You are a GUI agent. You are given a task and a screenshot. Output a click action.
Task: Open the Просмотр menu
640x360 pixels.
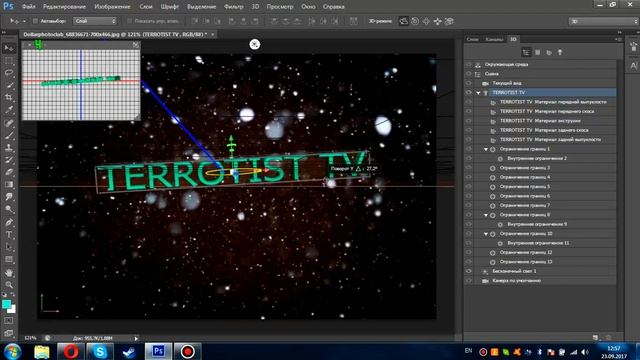click(x=280, y=7)
